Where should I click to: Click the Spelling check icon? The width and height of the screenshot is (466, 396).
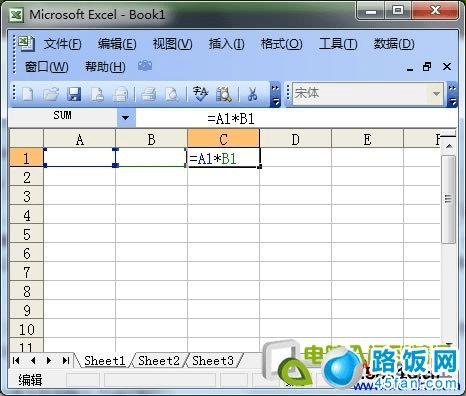coord(201,94)
